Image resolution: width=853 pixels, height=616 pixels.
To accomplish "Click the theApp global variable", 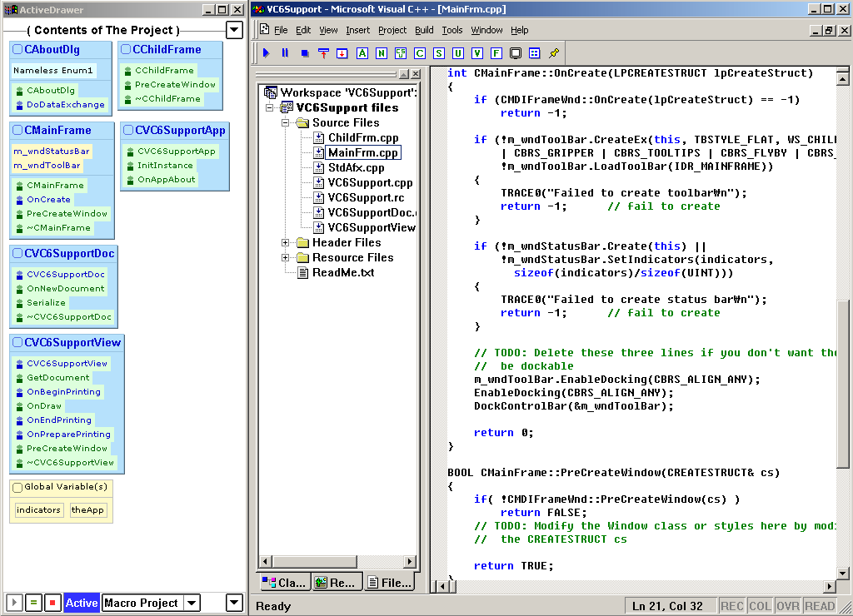I will pyautogui.click(x=87, y=510).
